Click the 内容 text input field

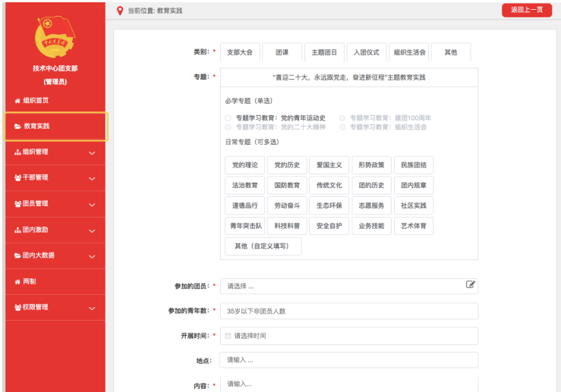point(349,384)
